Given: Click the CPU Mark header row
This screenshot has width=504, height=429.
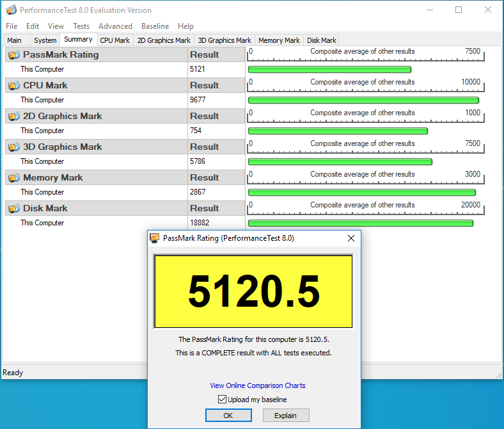Looking at the screenshot, I should click(x=125, y=86).
